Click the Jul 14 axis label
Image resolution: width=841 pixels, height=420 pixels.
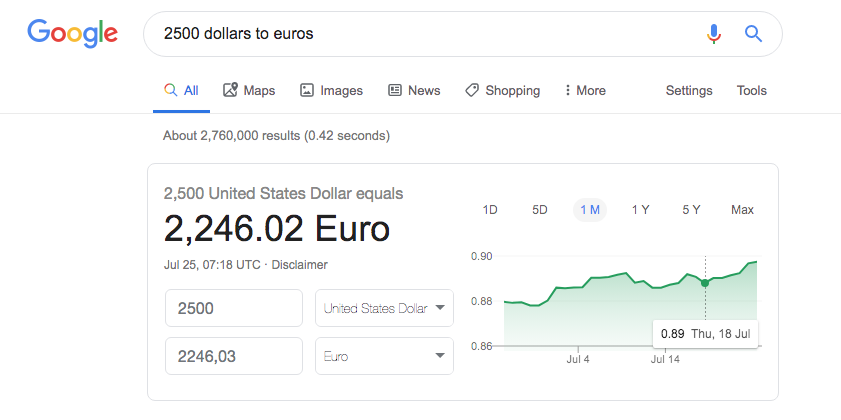[665, 359]
